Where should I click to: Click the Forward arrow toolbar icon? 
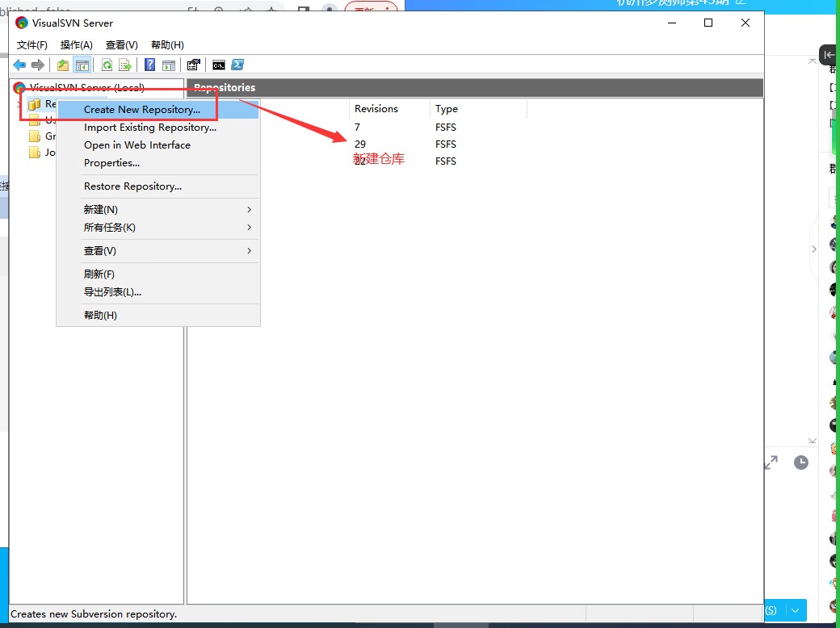37,65
